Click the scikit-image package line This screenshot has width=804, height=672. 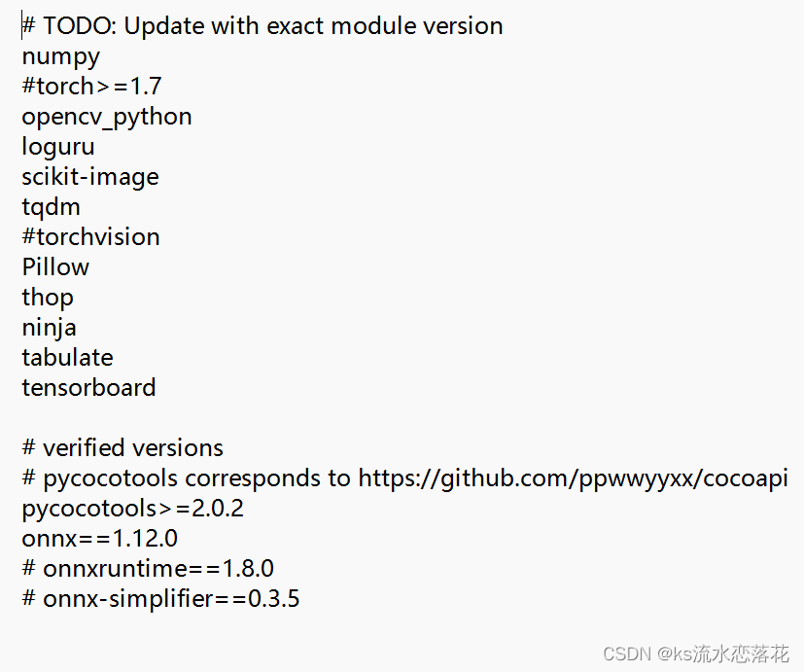click(90, 178)
